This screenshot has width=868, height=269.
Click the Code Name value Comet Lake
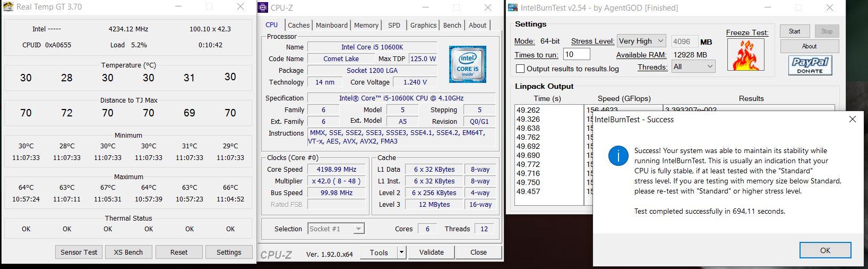[341, 59]
